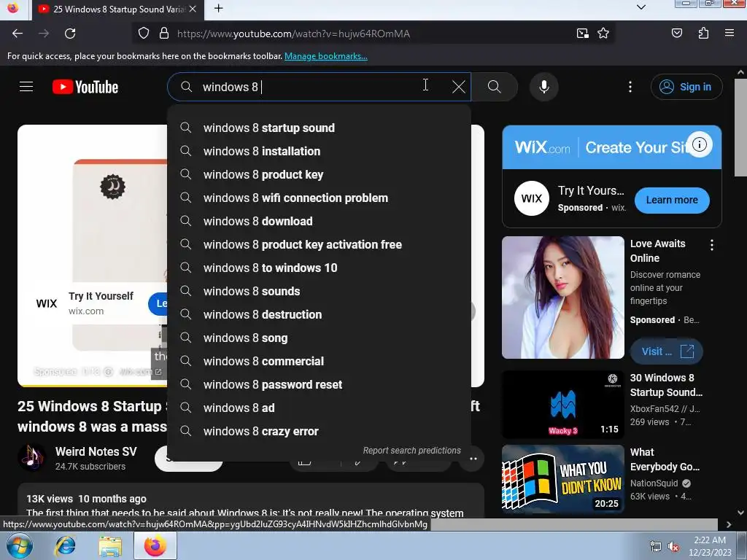Click Report search predictions

411,451
